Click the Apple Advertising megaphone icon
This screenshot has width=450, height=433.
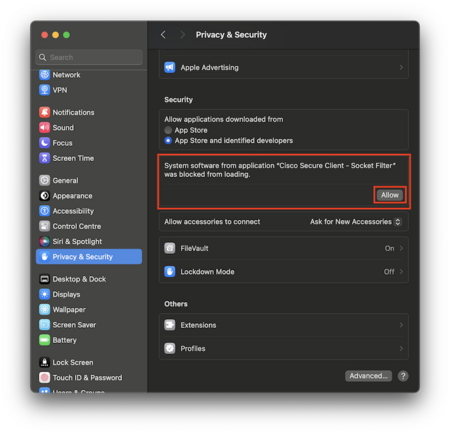tap(170, 67)
